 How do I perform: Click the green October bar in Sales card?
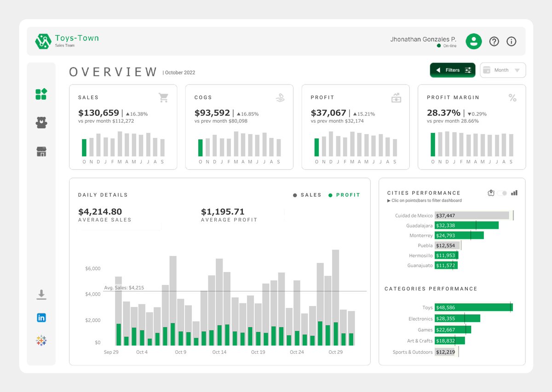[x=84, y=148]
